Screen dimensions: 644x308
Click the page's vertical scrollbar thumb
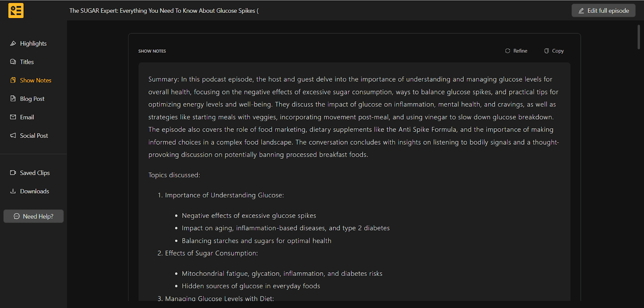tap(639, 37)
